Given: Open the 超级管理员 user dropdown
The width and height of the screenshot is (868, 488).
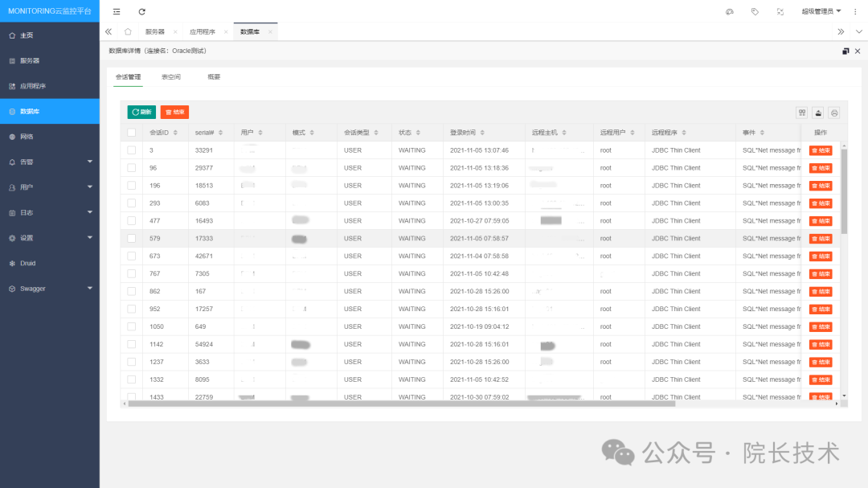Looking at the screenshot, I should tap(821, 11).
